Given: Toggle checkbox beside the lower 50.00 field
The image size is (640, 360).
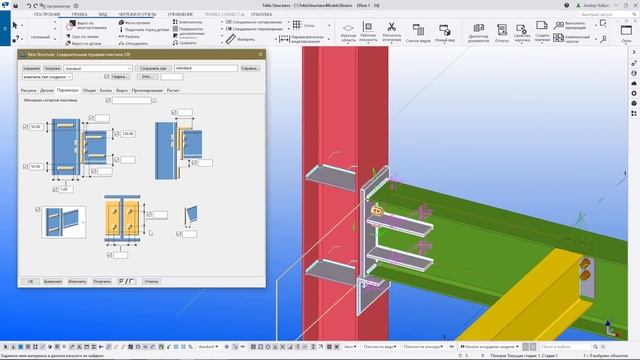Looking at the screenshot, I should [x=25, y=167].
